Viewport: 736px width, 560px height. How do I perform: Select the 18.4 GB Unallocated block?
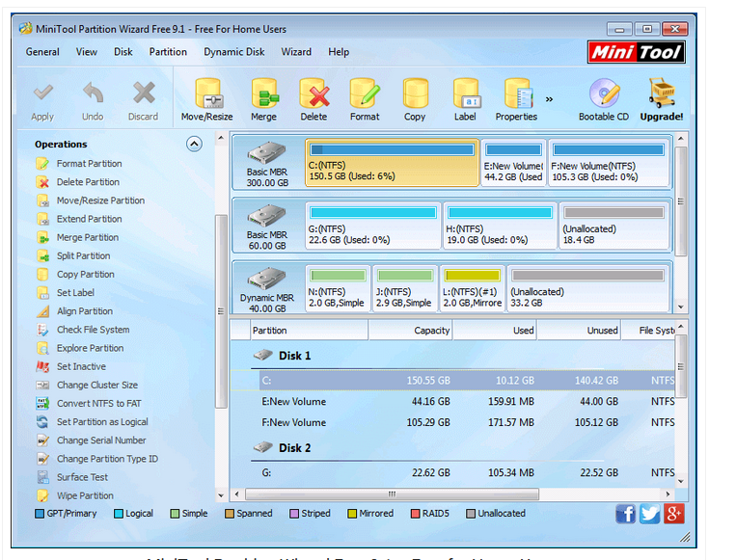(613, 226)
